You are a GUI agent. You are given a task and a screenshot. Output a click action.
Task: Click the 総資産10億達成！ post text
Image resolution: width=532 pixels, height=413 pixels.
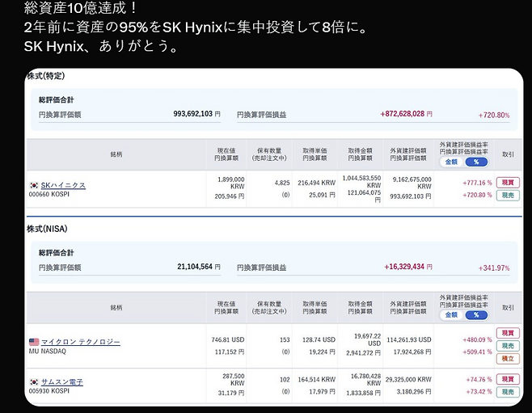80,8
